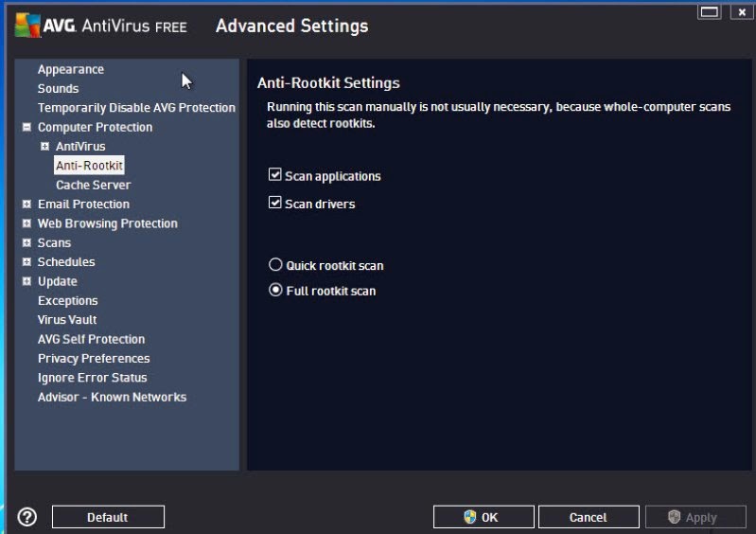Open the Cache Server settings
Viewport: 756px width, 534px height.
click(94, 185)
